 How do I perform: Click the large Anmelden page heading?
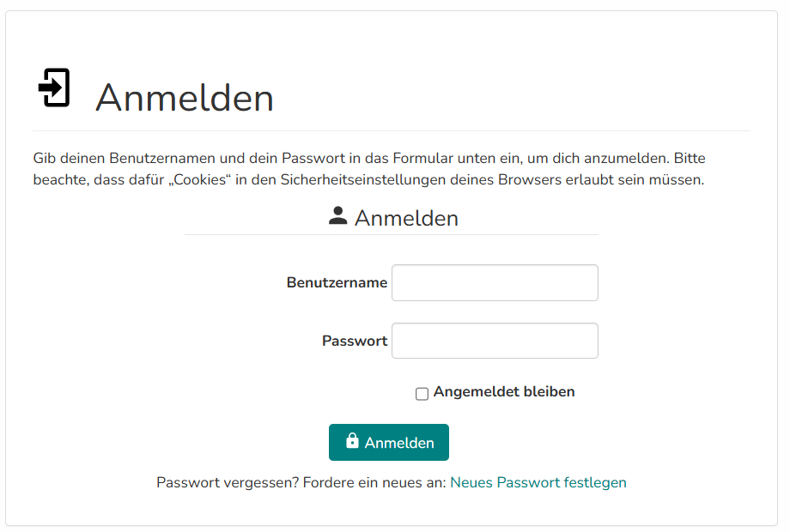(x=185, y=98)
